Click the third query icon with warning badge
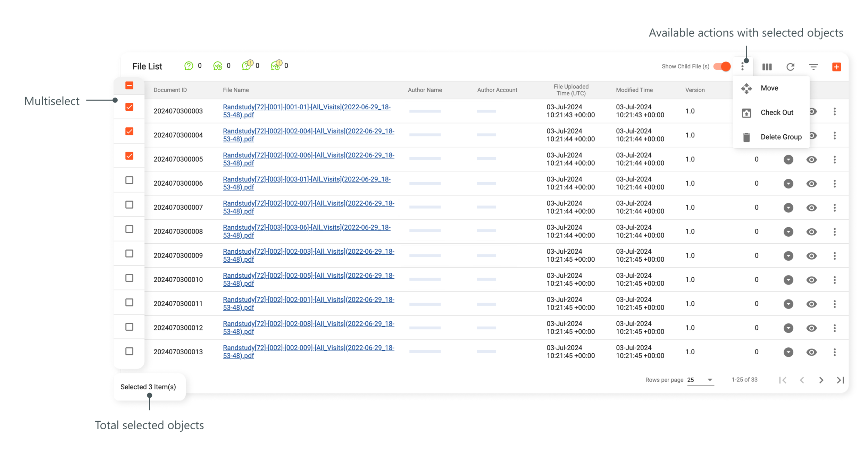This screenshot has width=868, height=456. [x=247, y=65]
